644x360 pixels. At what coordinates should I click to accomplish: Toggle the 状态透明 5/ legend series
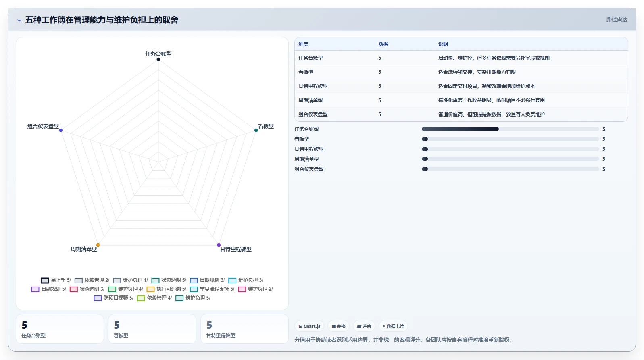click(169, 280)
